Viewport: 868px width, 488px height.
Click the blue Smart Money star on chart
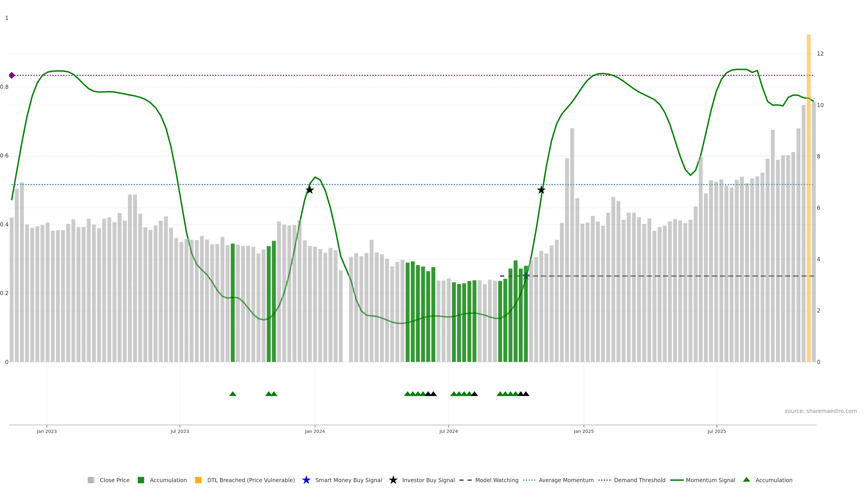[526, 276]
